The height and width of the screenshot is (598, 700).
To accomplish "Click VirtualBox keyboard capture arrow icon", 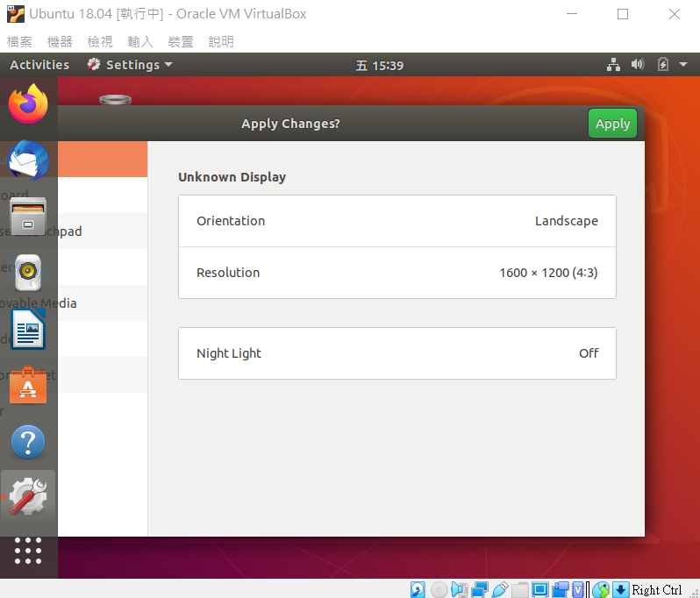I will pyautogui.click(x=620, y=589).
